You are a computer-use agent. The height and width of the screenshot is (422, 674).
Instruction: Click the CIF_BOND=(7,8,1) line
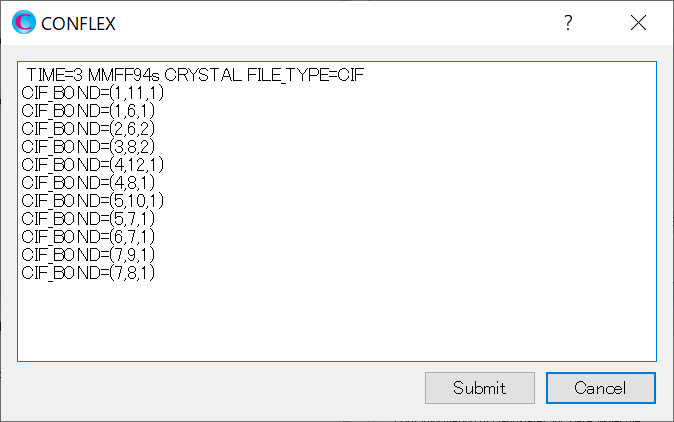(x=88, y=273)
